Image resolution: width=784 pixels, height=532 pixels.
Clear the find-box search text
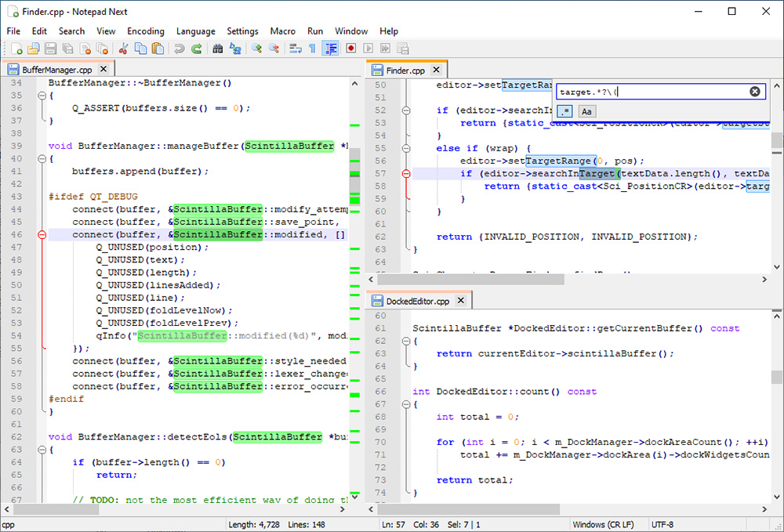pos(755,92)
